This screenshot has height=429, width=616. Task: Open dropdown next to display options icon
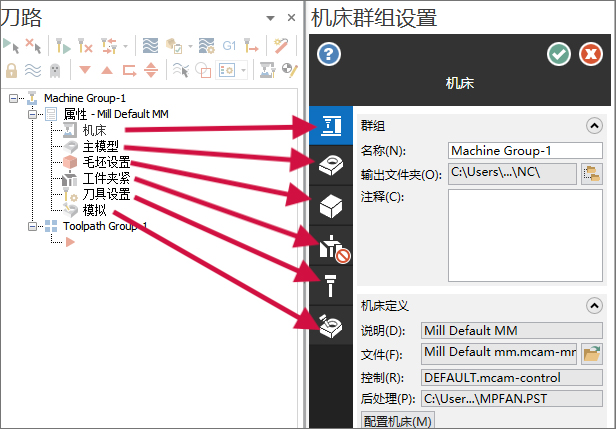[243, 71]
